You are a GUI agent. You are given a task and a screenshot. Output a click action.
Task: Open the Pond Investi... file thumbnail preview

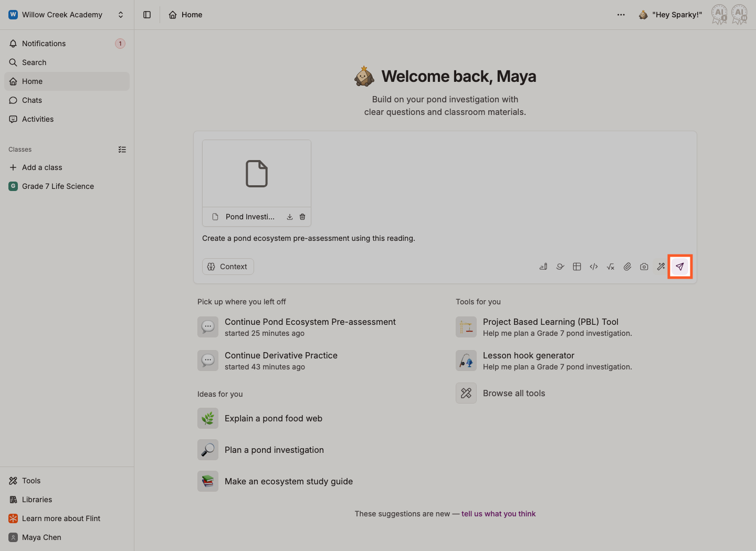257,174
